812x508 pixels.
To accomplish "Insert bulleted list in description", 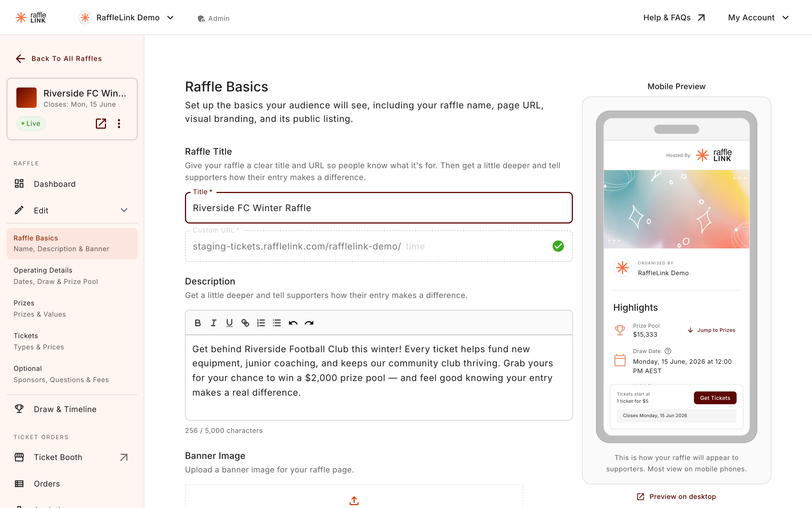I will pyautogui.click(x=277, y=323).
